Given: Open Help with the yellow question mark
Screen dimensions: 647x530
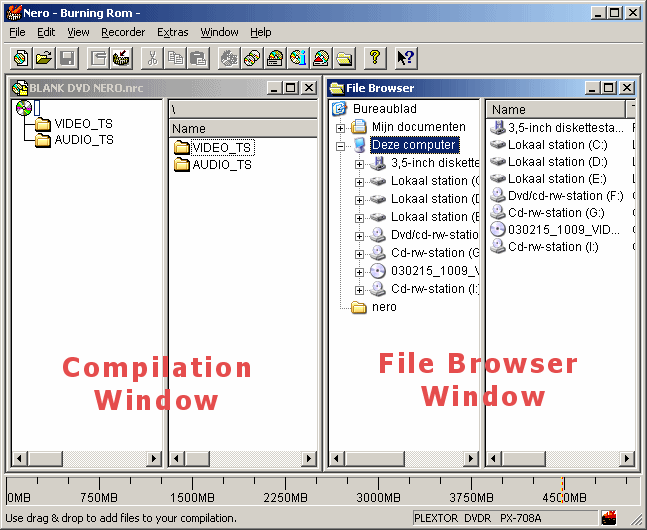Looking at the screenshot, I should coord(375,58).
